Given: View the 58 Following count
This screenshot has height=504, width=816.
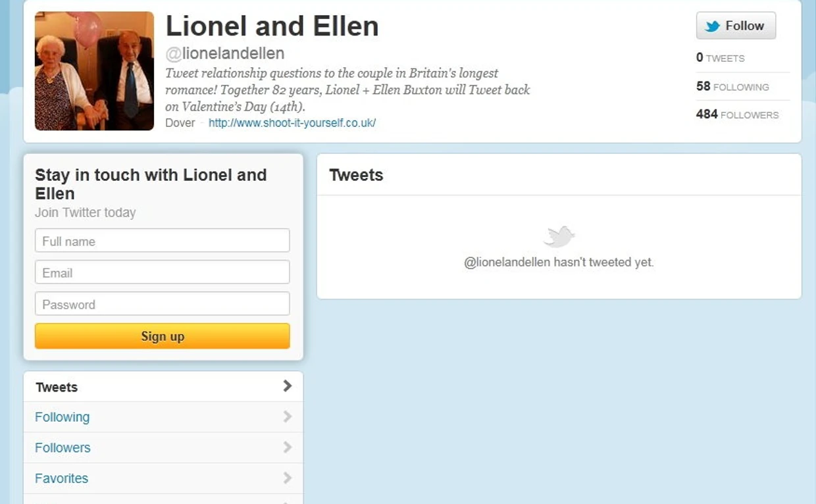Looking at the screenshot, I should pos(732,87).
